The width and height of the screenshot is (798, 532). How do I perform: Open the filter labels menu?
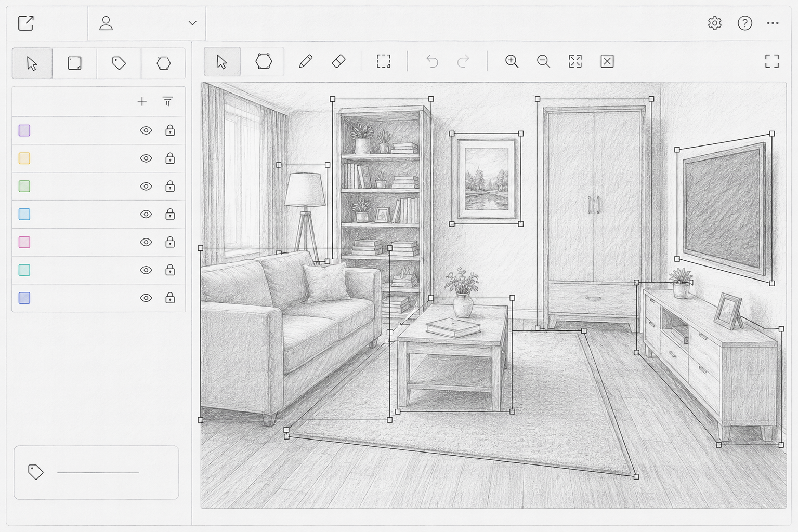tap(167, 101)
